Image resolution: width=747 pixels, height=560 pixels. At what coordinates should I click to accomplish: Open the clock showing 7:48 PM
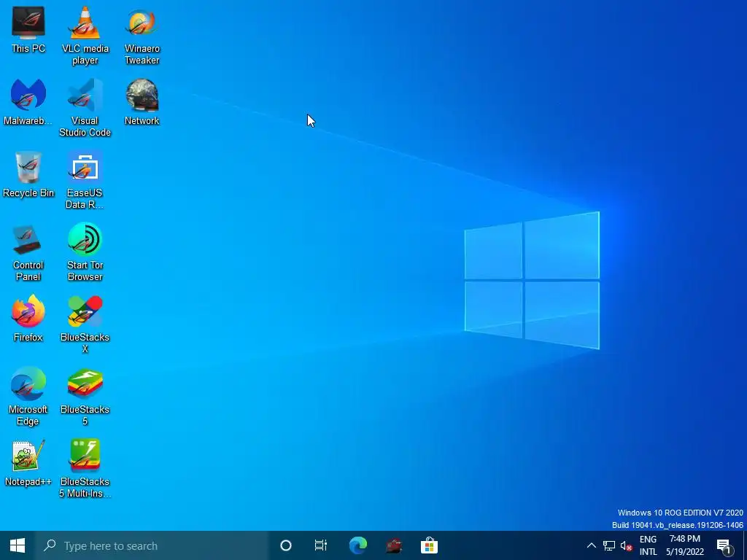coord(684,545)
